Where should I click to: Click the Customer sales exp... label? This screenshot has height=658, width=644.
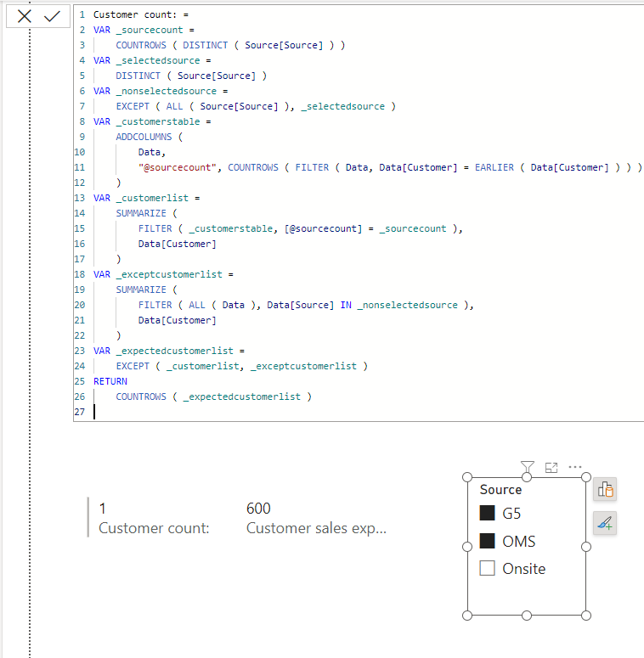[316, 528]
